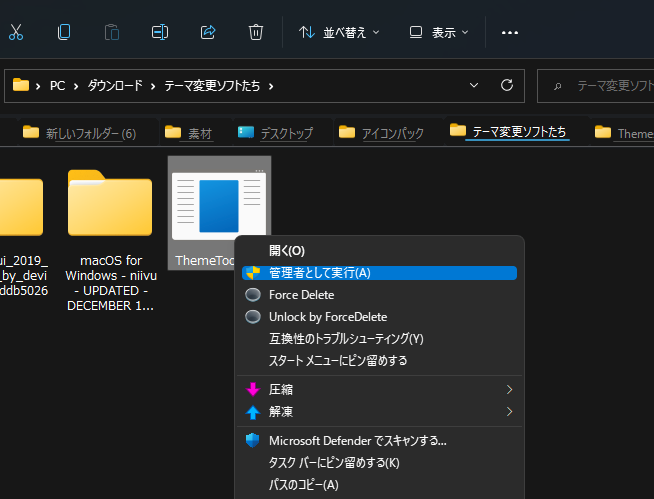Image resolution: width=654 pixels, height=499 pixels.
Task: Click the search box field
Action: point(596,86)
